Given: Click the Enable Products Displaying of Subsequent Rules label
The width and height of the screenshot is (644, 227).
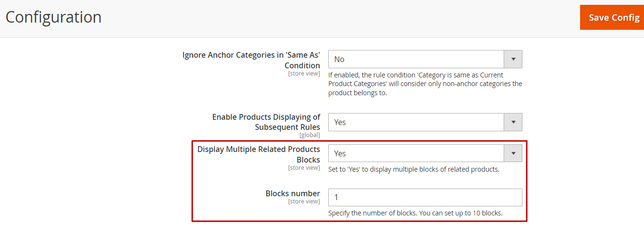Looking at the screenshot, I should [x=266, y=122].
